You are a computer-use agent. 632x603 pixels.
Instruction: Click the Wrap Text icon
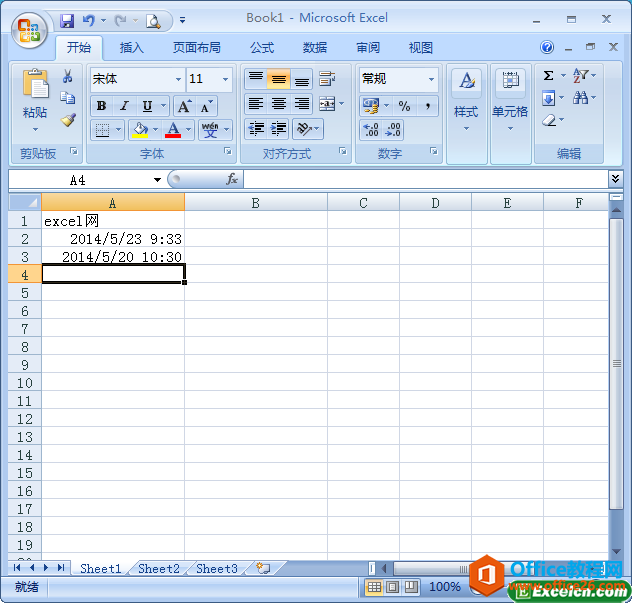[327, 79]
